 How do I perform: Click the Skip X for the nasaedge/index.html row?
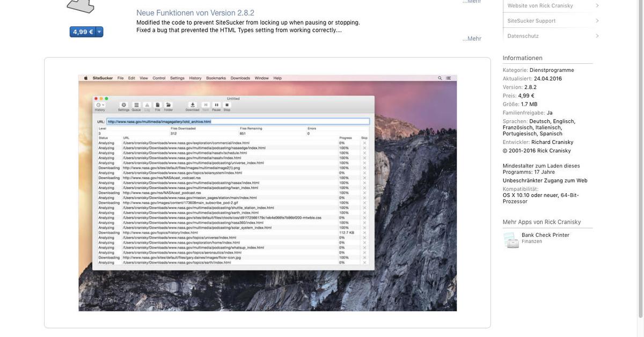coord(364,148)
